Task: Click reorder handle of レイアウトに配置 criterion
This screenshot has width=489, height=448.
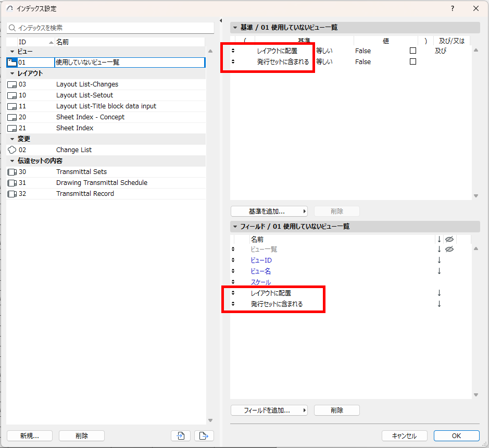Action: tap(233, 51)
